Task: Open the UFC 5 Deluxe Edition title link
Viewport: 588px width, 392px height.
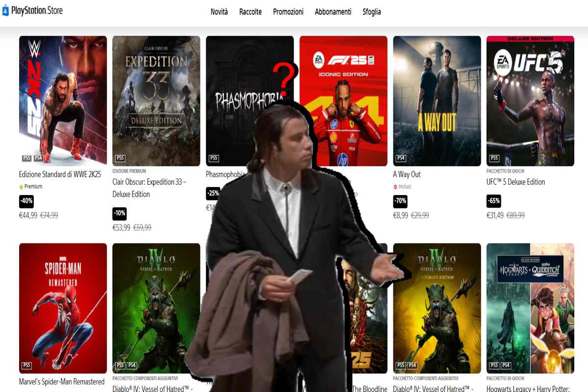Action: point(515,182)
